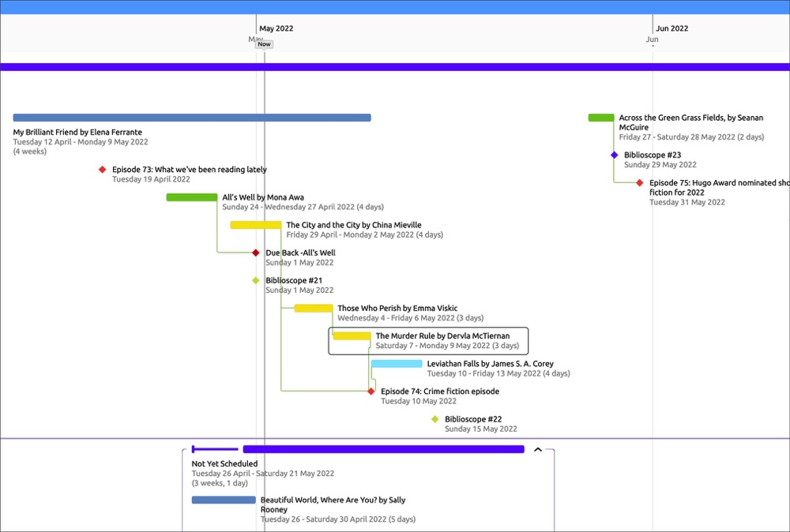
Task: Click Beautiful World, Where Are You? bar
Action: [x=224, y=500]
